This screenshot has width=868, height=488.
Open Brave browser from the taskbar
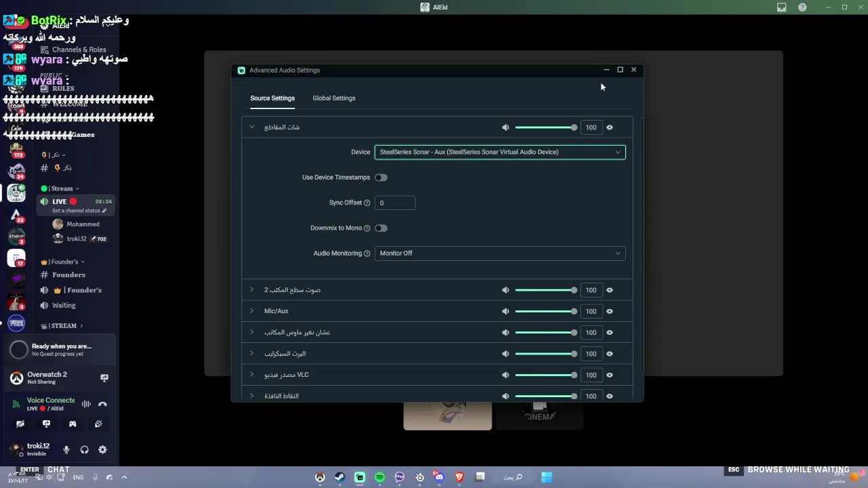[459, 477]
